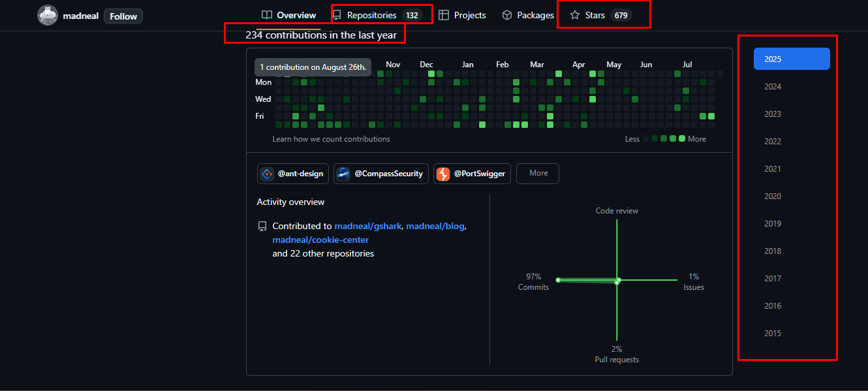Click the Jul month label

click(687, 64)
